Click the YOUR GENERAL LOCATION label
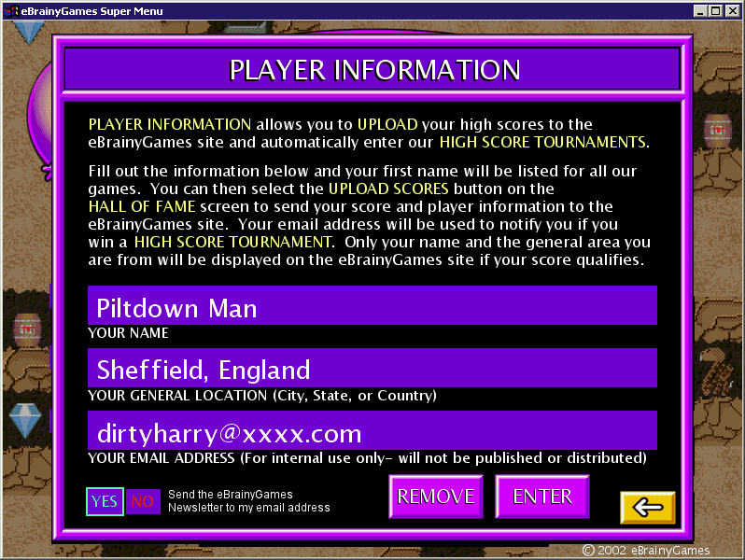This screenshot has width=745, height=560. click(262, 396)
